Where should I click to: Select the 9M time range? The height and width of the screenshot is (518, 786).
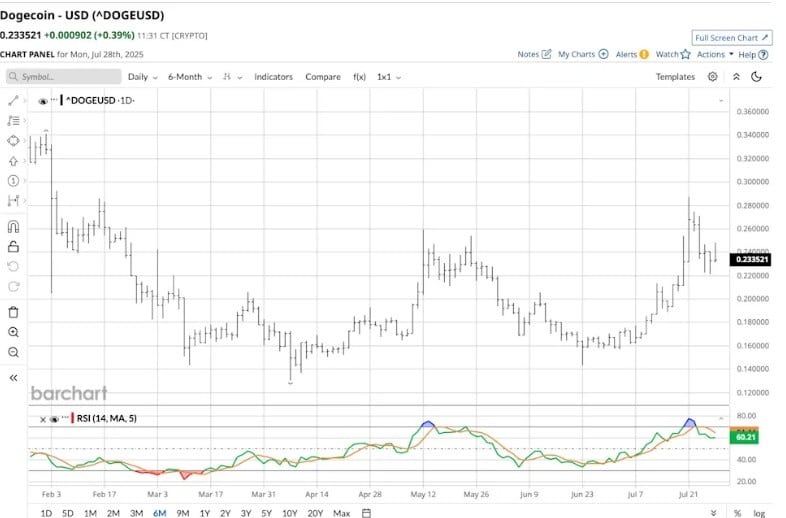click(x=182, y=513)
